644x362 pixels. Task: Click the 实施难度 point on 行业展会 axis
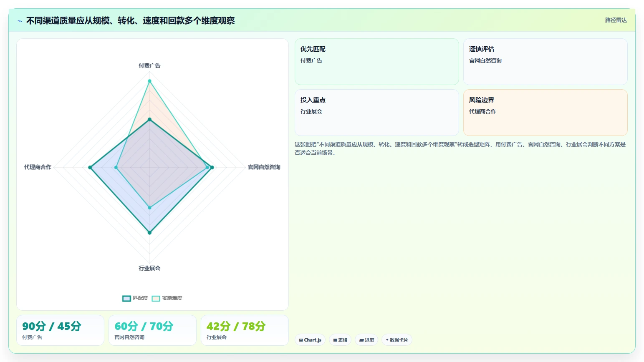149,207
